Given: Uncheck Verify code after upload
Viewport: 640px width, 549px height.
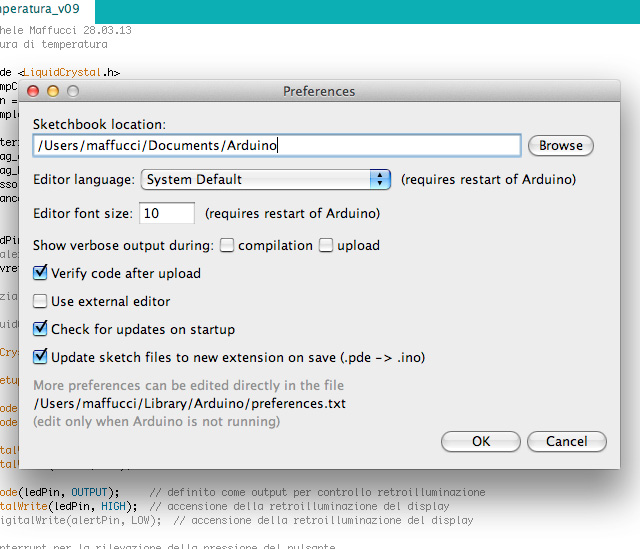Looking at the screenshot, I should [41, 273].
